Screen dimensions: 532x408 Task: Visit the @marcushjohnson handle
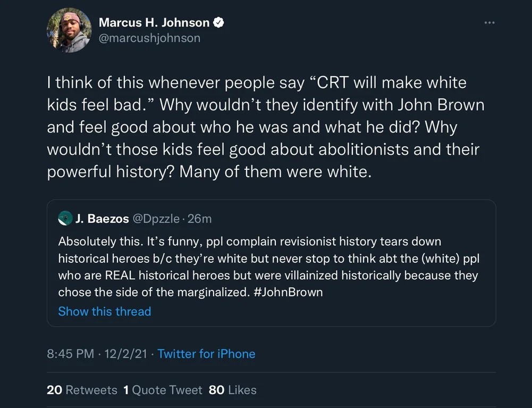click(x=149, y=38)
